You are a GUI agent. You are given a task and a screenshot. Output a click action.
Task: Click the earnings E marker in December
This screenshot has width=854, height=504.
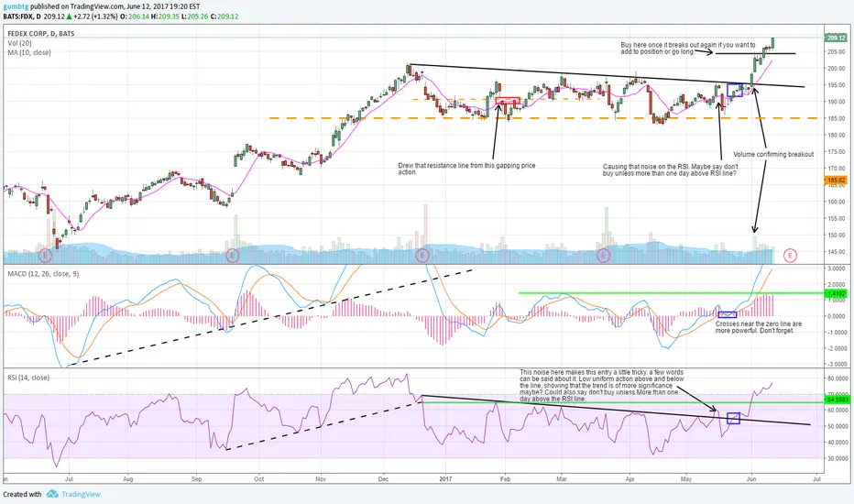pos(422,255)
